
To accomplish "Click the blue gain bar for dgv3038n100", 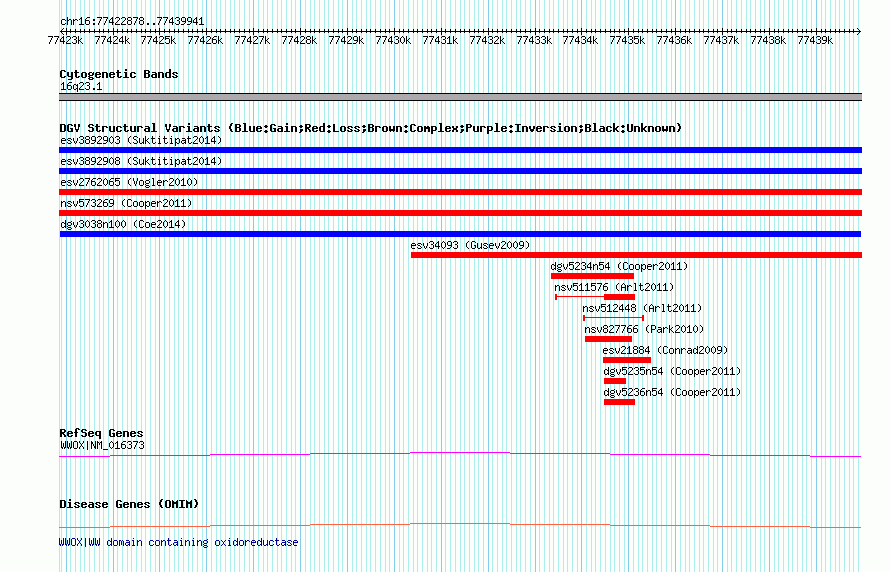I will coord(460,234).
